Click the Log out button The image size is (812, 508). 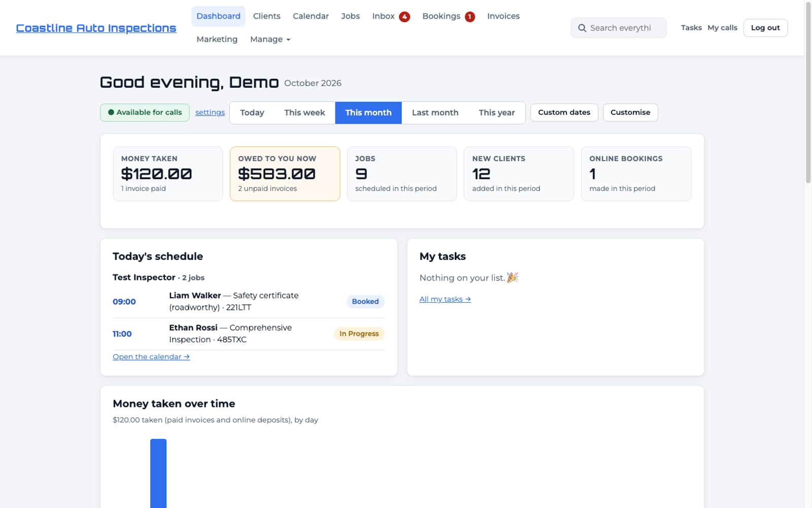click(765, 28)
